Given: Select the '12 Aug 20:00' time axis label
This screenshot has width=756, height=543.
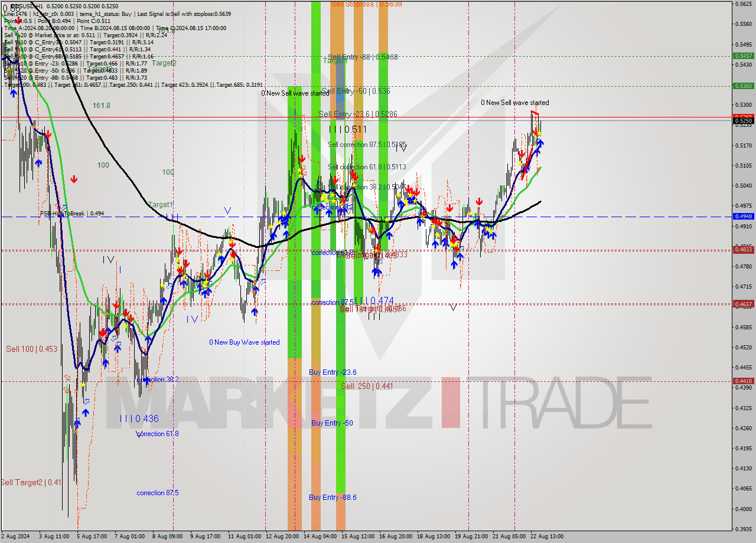Looking at the screenshot, I should coord(282,537).
